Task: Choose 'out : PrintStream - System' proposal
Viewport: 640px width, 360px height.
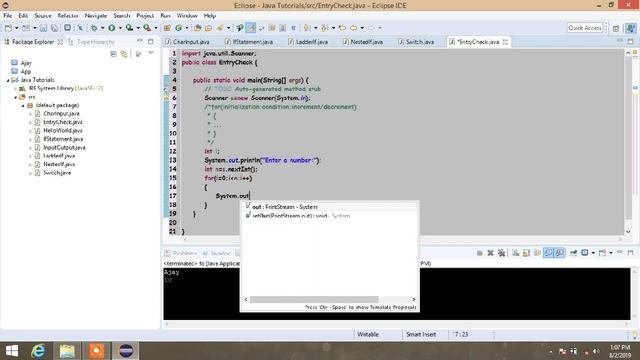Action: click(x=329, y=207)
